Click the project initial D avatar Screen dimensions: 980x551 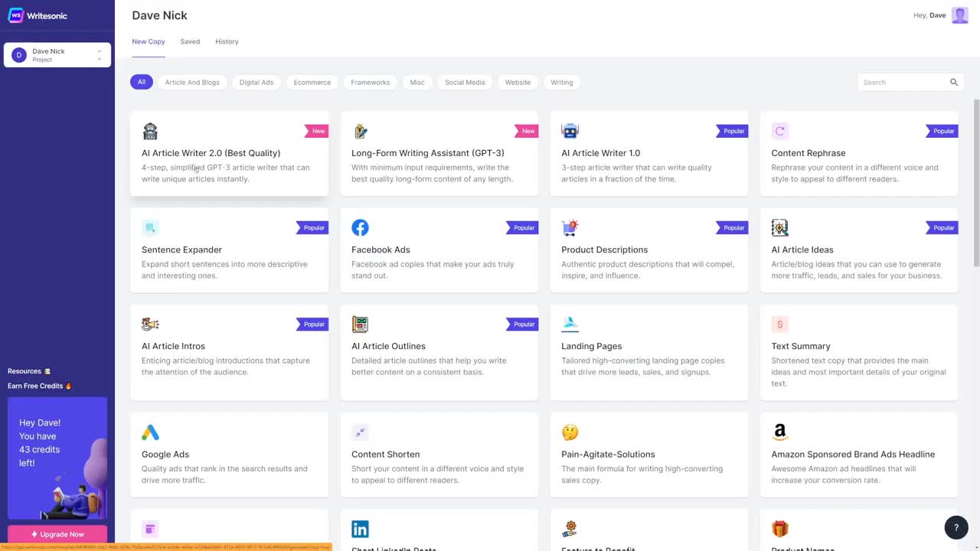[19, 55]
